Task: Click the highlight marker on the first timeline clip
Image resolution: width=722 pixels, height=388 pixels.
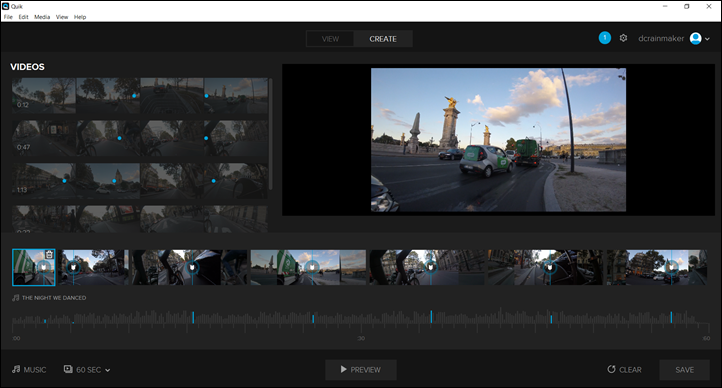Action: [44, 267]
